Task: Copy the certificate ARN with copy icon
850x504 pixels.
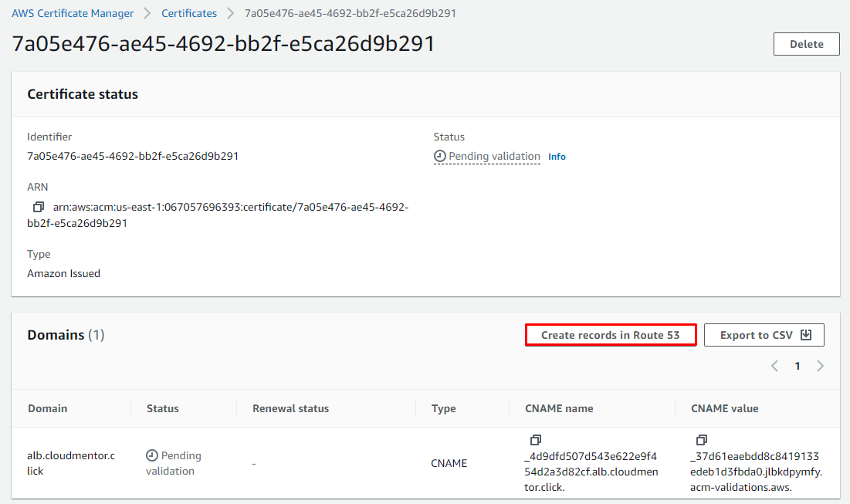Action: click(x=38, y=208)
